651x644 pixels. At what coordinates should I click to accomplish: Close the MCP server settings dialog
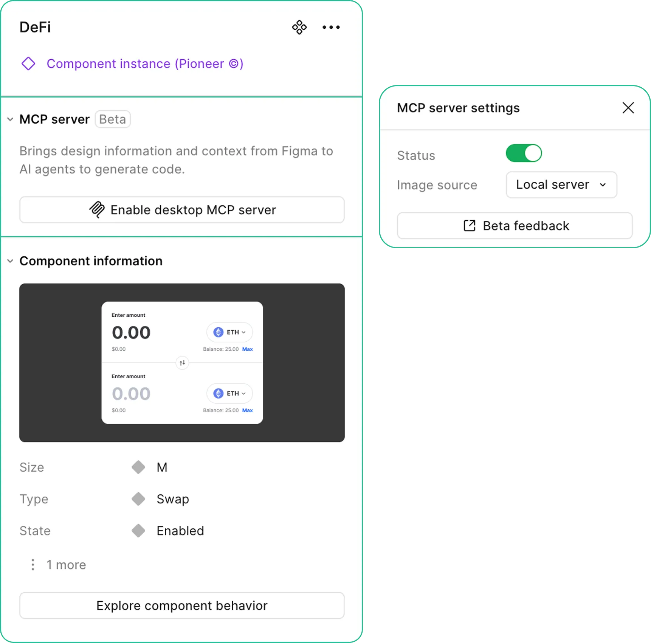pyautogui.click(x=628, y=108)
